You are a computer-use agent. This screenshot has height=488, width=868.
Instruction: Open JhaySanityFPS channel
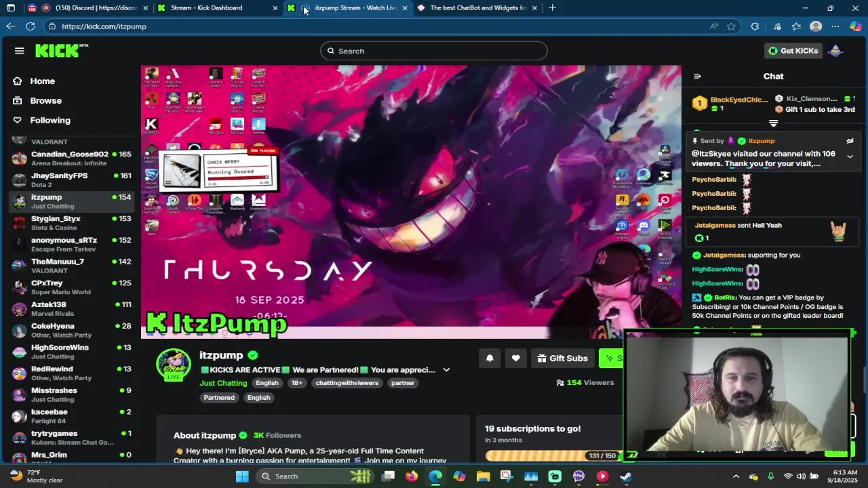coord(71,180)
